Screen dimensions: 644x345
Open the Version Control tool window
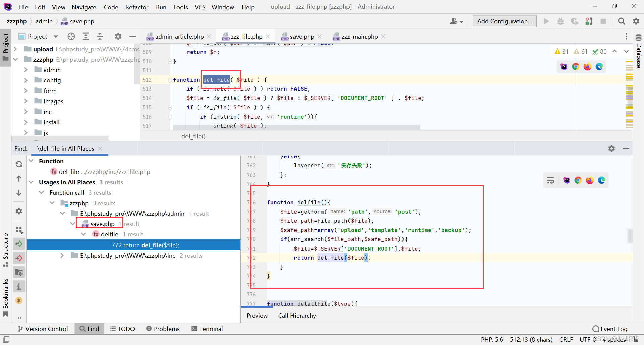tap(43, 329)
